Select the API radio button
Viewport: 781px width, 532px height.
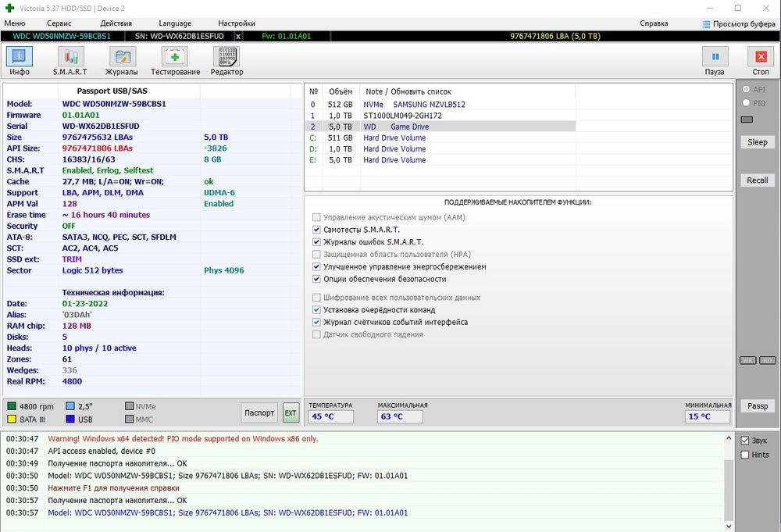tap(746, 89)
